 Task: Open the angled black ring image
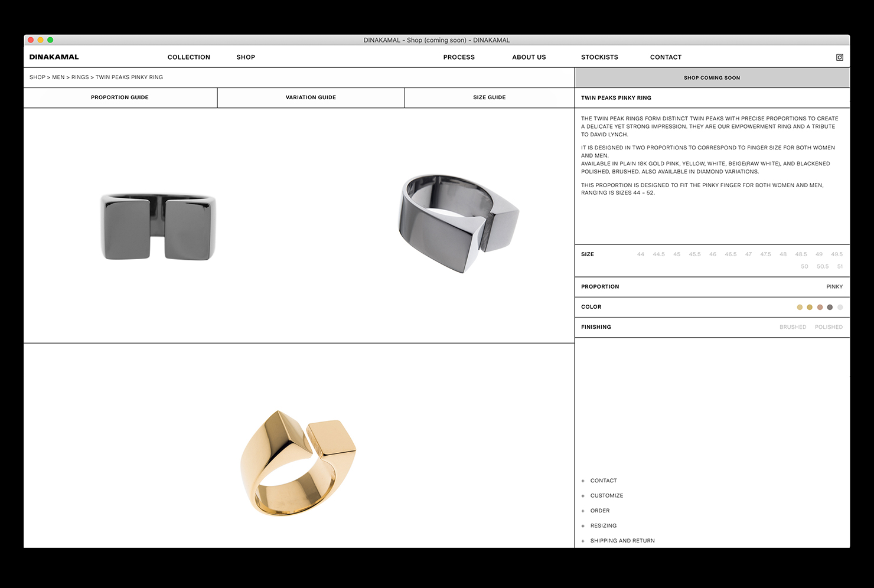pyautogui.click(x=459, y=223)
